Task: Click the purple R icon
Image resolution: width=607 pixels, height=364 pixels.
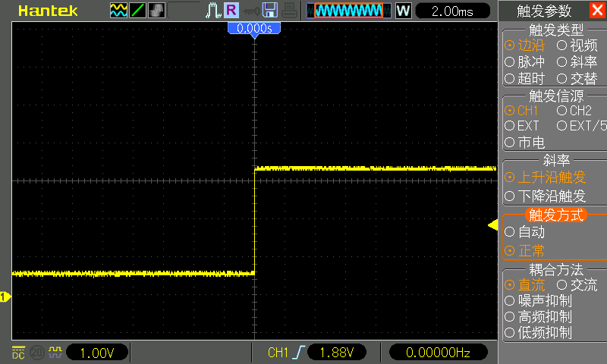Action: coord(231,11)
